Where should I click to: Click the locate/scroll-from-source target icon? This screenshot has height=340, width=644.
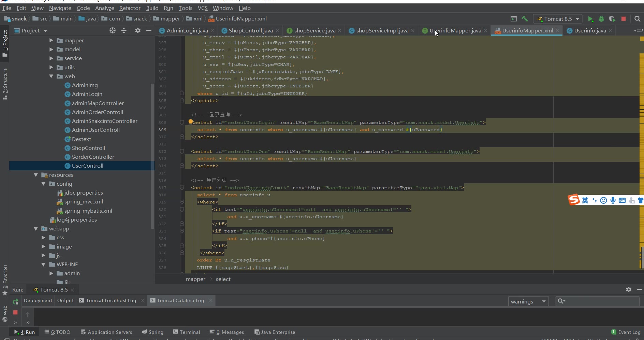pos(113,30)
